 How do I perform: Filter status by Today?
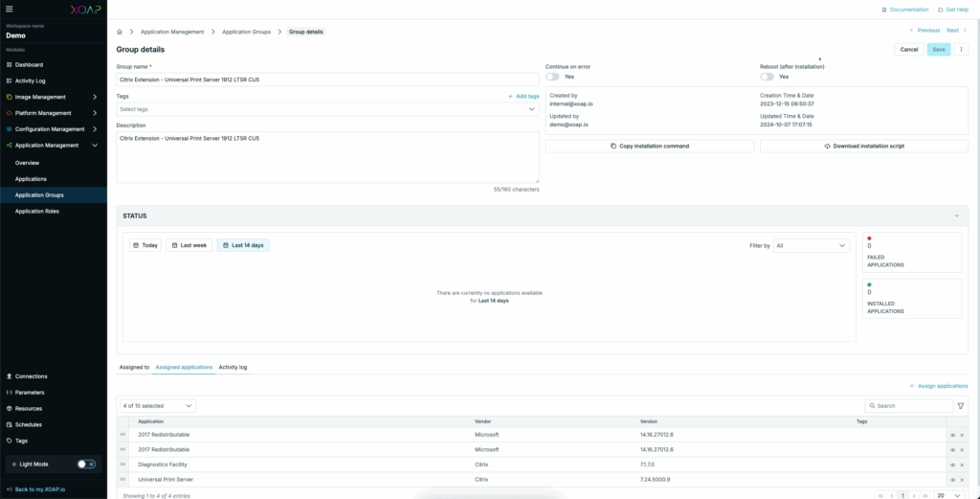145,246
